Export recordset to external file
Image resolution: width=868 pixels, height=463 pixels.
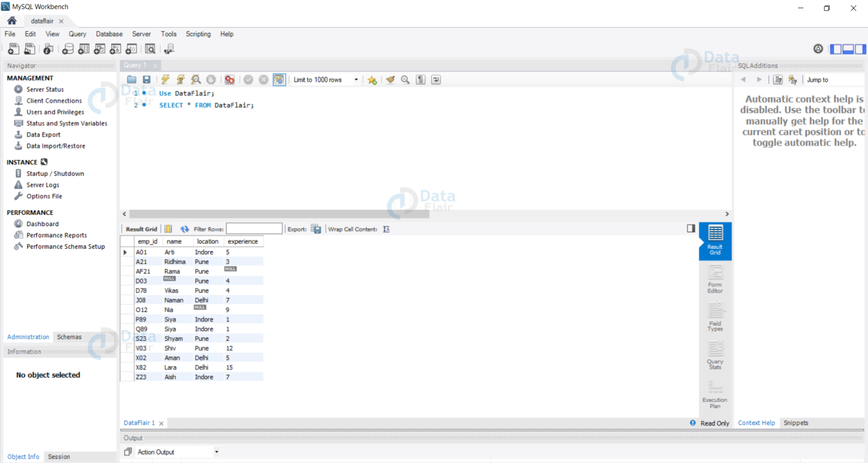tap(316, 229)
